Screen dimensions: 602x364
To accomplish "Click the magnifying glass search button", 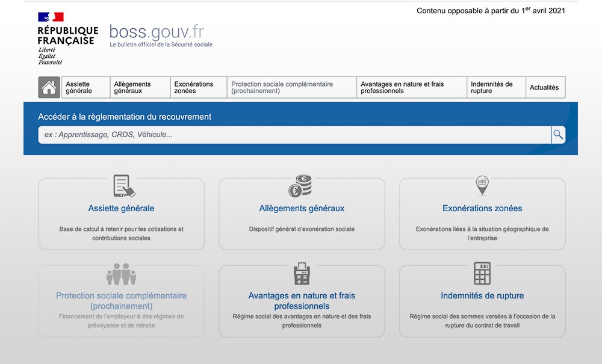I will [558, 135].
